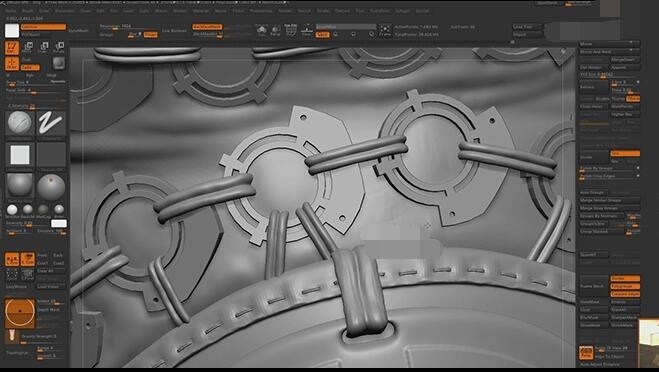This screenshot has width=659, height=372.
Task: Toggle the orange BackfaceMask button
Action: click(207, 27)
